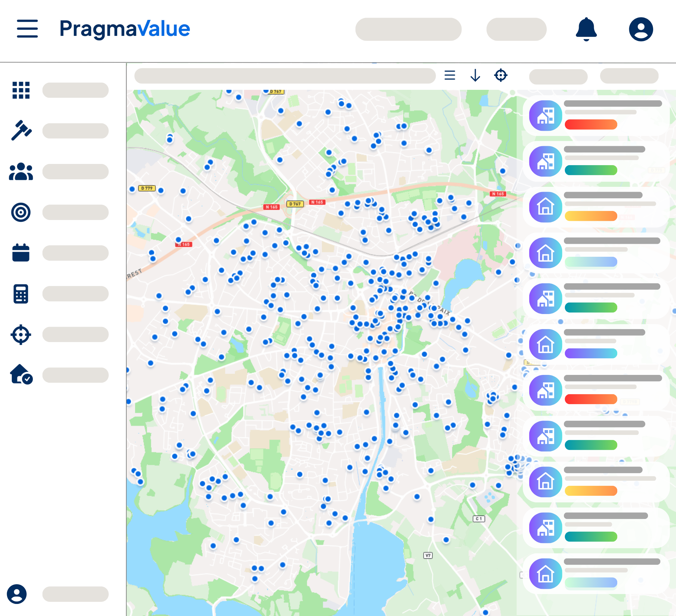Select the crosshair locate icon in sidebar
This screenshot has height=616, width=676.
point(21,335)
